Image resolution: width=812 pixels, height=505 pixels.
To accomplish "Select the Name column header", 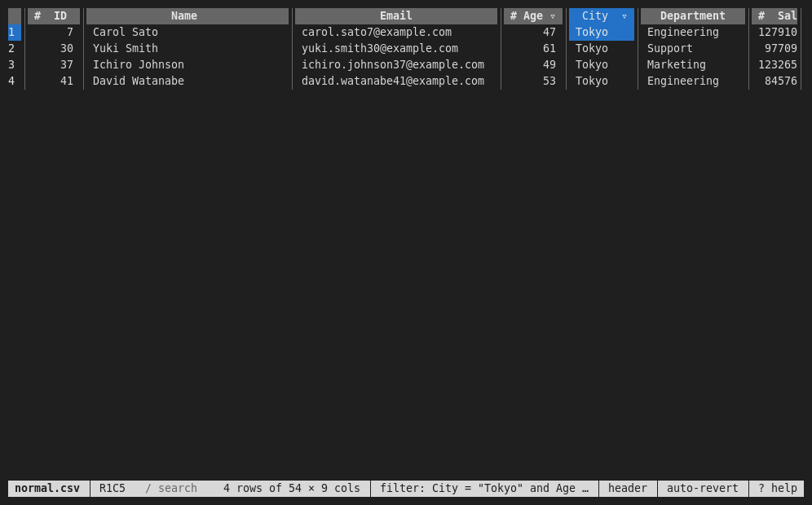I will (x=188, y=16).
